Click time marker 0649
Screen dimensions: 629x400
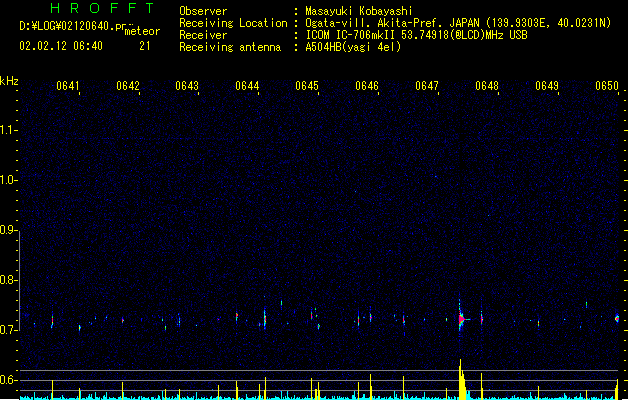pos(547,86)
